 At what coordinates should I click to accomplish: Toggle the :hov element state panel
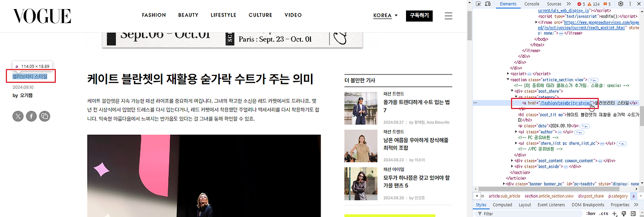(x=590, y=213)
